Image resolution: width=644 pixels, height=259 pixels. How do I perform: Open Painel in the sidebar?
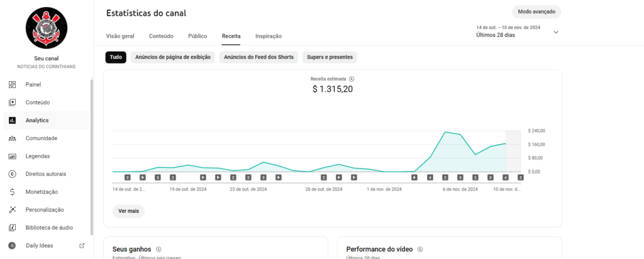click(x=46, y=85)
